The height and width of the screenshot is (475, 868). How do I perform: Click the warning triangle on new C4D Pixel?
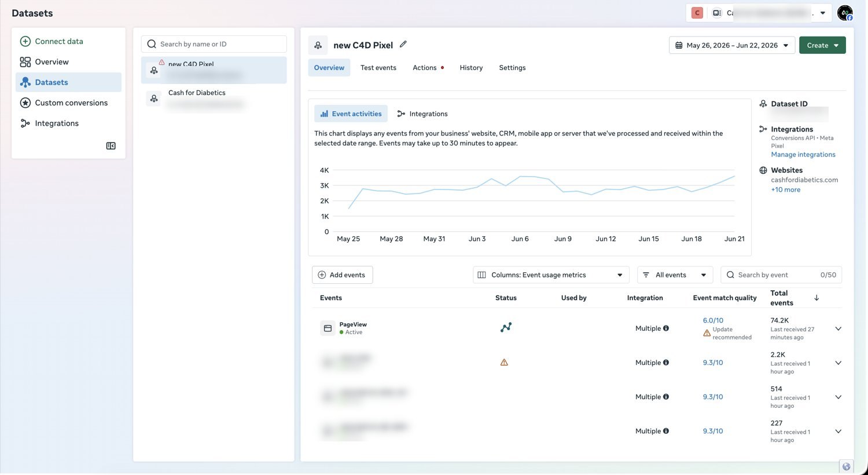(x=161, y=63)
